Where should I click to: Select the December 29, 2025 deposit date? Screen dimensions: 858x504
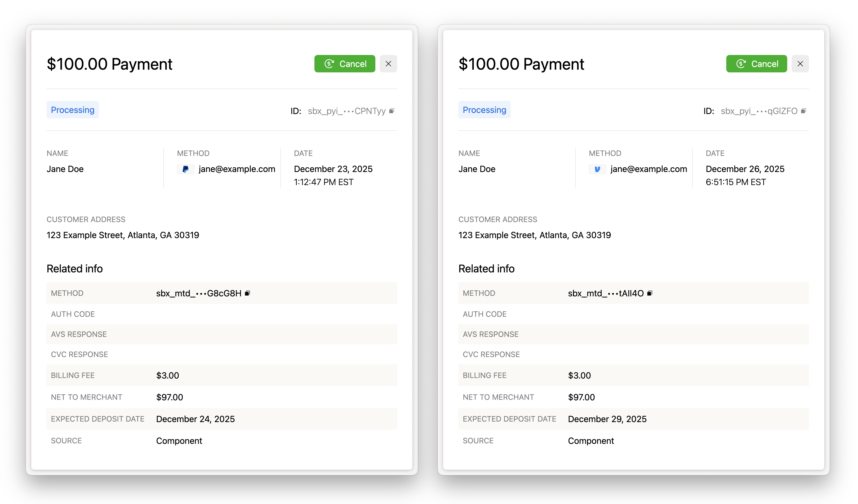(607, 419)
